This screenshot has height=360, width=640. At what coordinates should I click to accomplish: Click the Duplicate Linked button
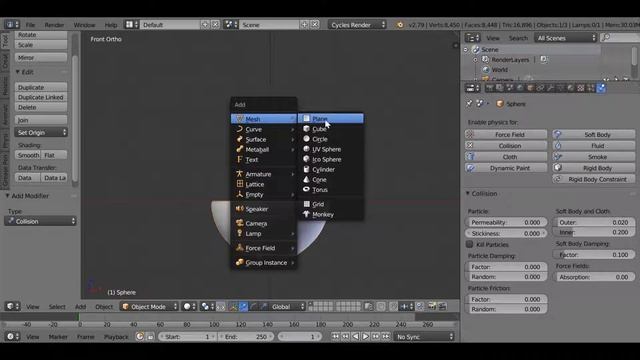click(x=41, y=98)
